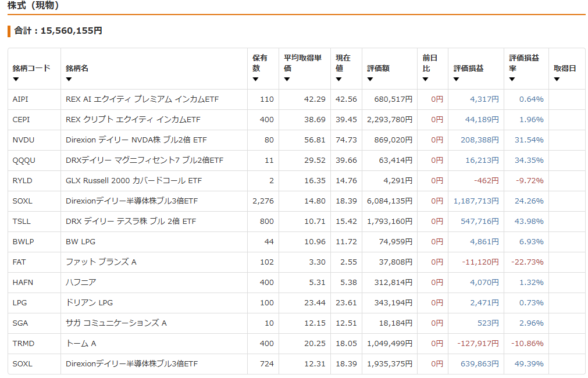Click ファット ブランズ A stock name
Viewport: 588px width, 378px height.
[101, 262]
